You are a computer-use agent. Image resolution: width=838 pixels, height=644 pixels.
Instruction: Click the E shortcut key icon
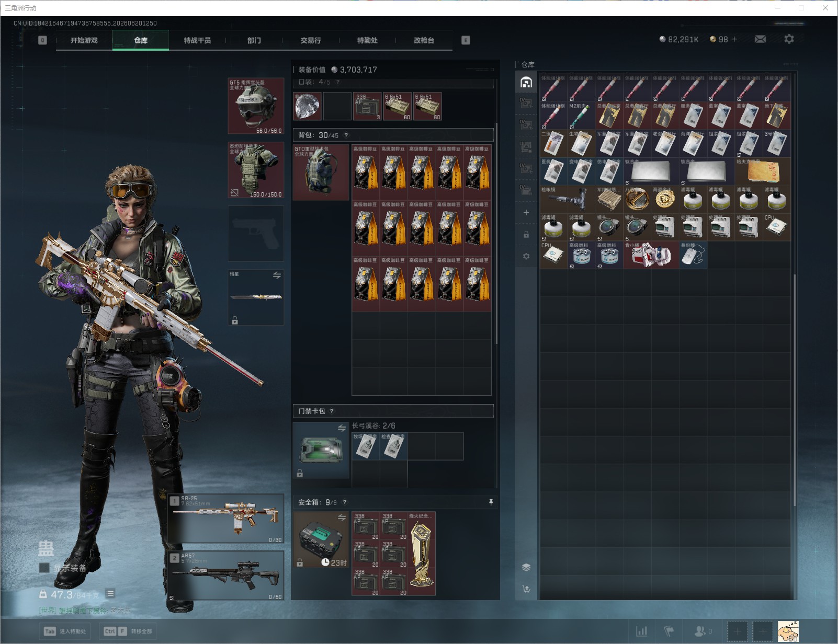pyautogui.click(x=466, y=40)
